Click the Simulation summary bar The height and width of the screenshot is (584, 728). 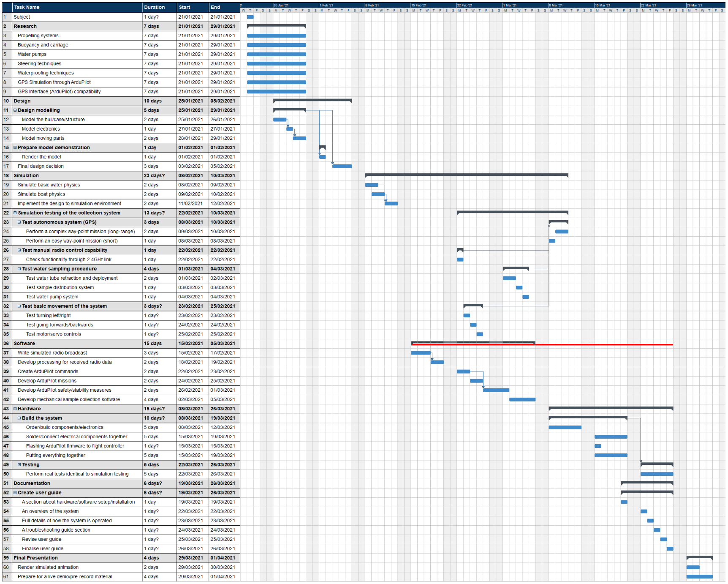[x=467, y=175]
